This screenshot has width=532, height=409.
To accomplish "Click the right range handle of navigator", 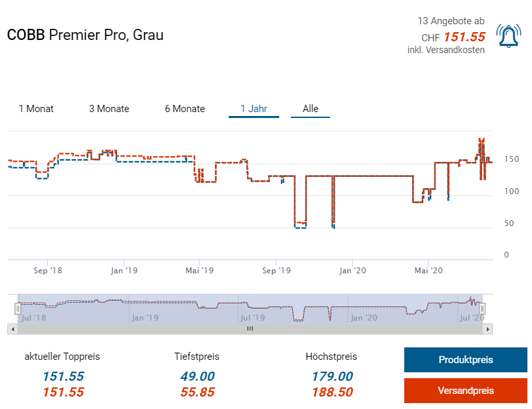I will click(x=482, y=308).
